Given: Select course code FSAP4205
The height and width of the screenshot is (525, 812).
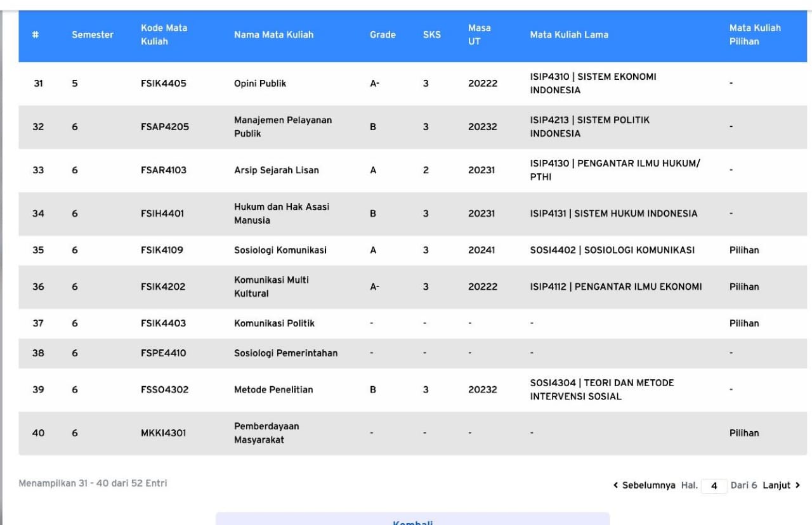Looking at the screenshot, I should pos(165,127).
